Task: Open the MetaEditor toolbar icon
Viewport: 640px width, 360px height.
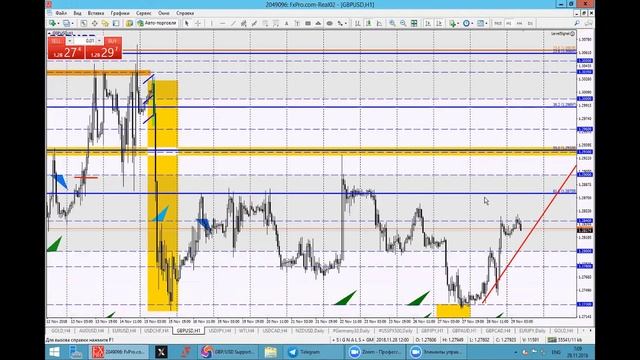Action: [129, 23]
